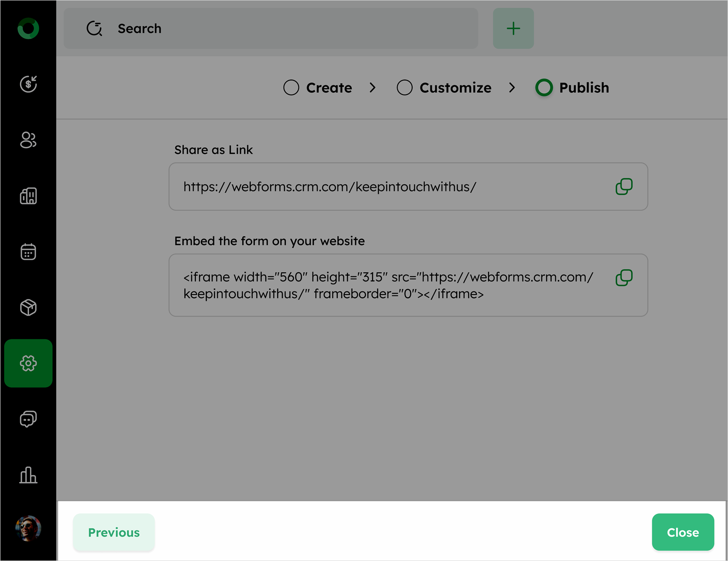Click the Search input field
The width and height of the screenshot is (728, 561).
coord(271,29)
